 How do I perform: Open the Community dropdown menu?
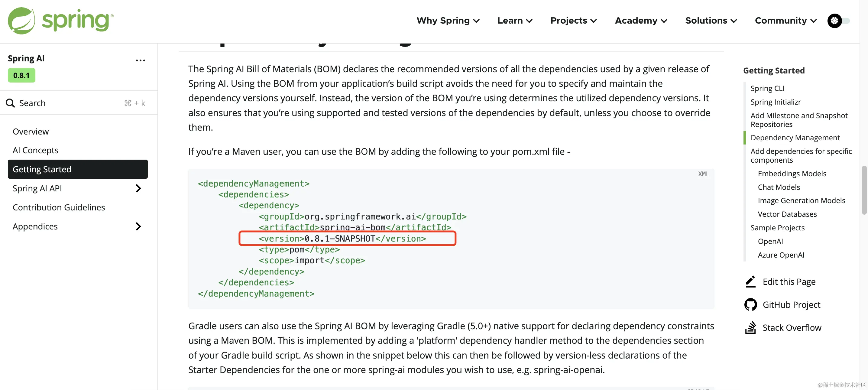point(785,21)
